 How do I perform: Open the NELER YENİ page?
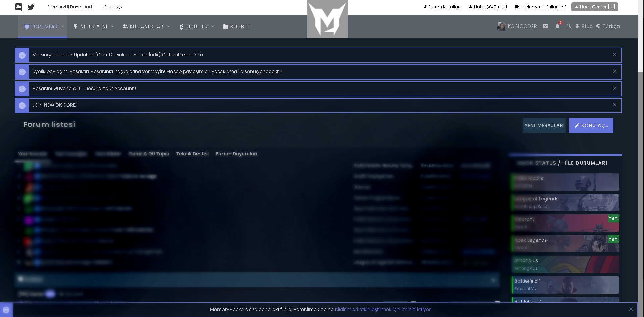pyautogui.click(x=91, y=27)
